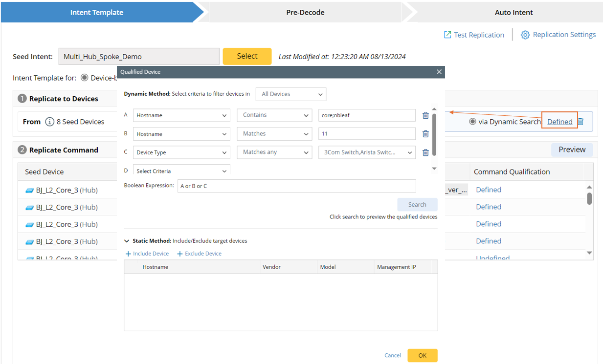Open the All Devices filter dropdown

tap(290, 94)
